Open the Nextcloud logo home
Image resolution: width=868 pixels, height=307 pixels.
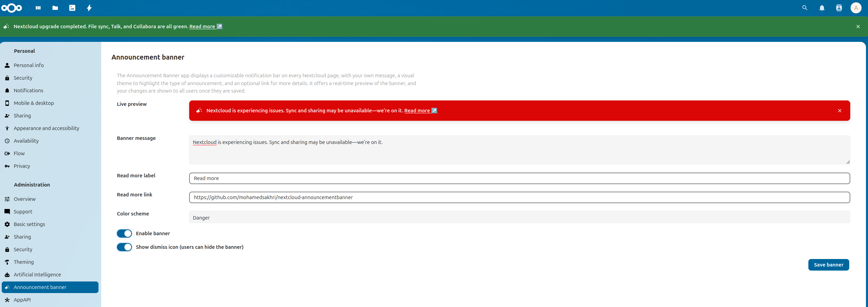pos(12,8)
